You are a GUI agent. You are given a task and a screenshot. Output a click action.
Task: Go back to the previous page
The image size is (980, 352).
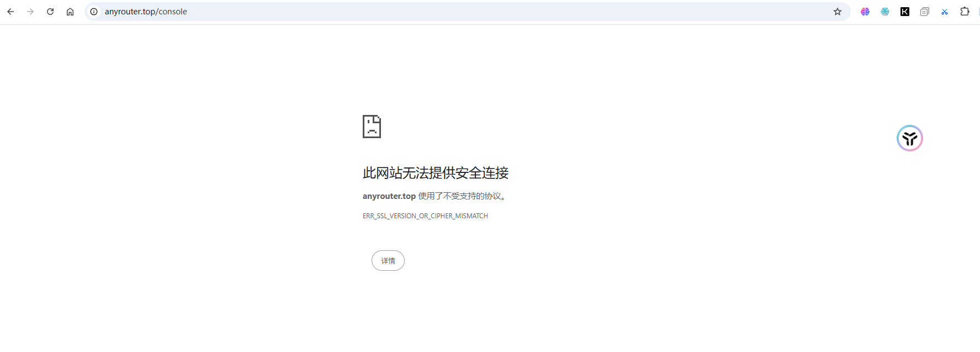[10, 12]
